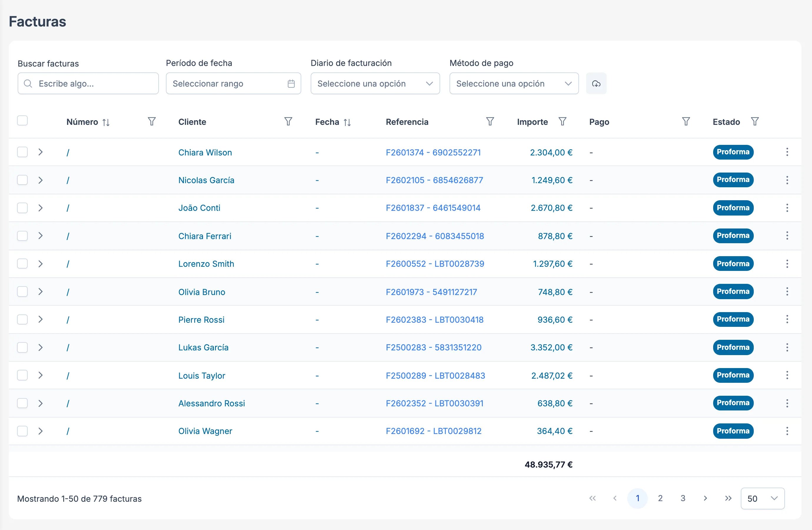Open the Pago column filter
Screen dimensions: 812x530
click(x=686, y=122)
